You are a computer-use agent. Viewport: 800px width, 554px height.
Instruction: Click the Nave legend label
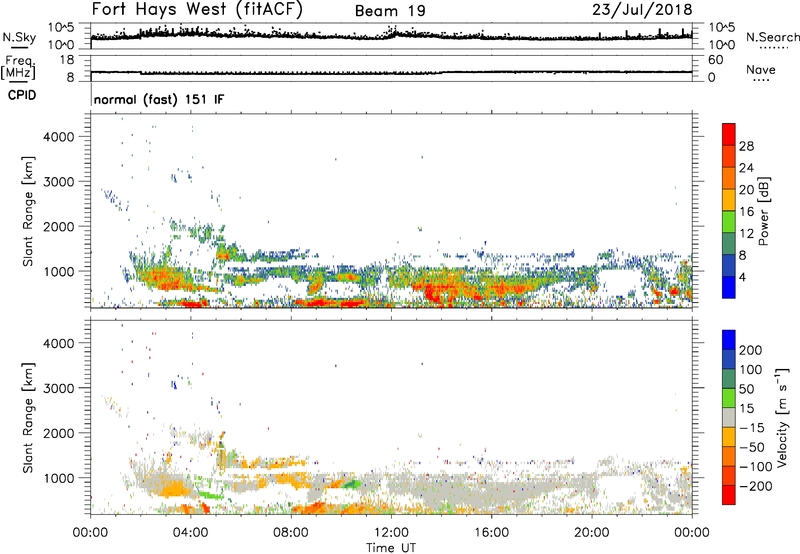[761, 69]
